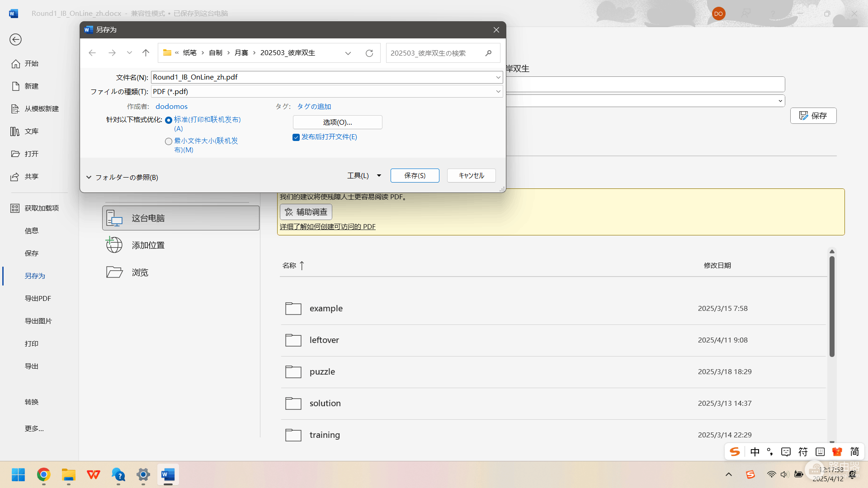The height and width of the screenshot is (488, 868).
Task: Click the search magnifier icon in the dialog
Action: (488, 53)
